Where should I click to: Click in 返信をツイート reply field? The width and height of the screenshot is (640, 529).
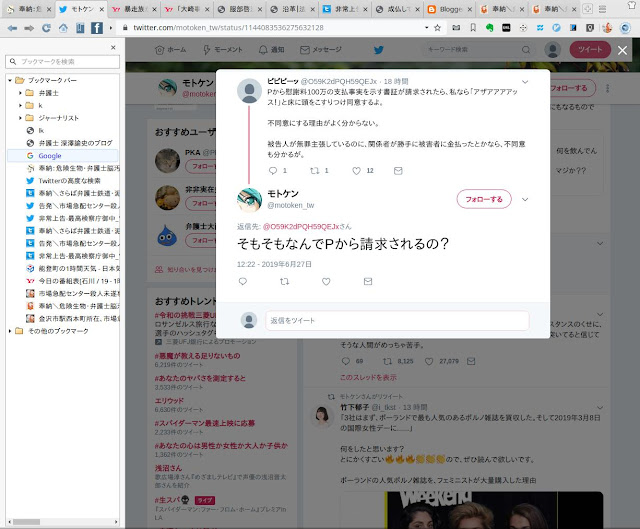(397, 320)
